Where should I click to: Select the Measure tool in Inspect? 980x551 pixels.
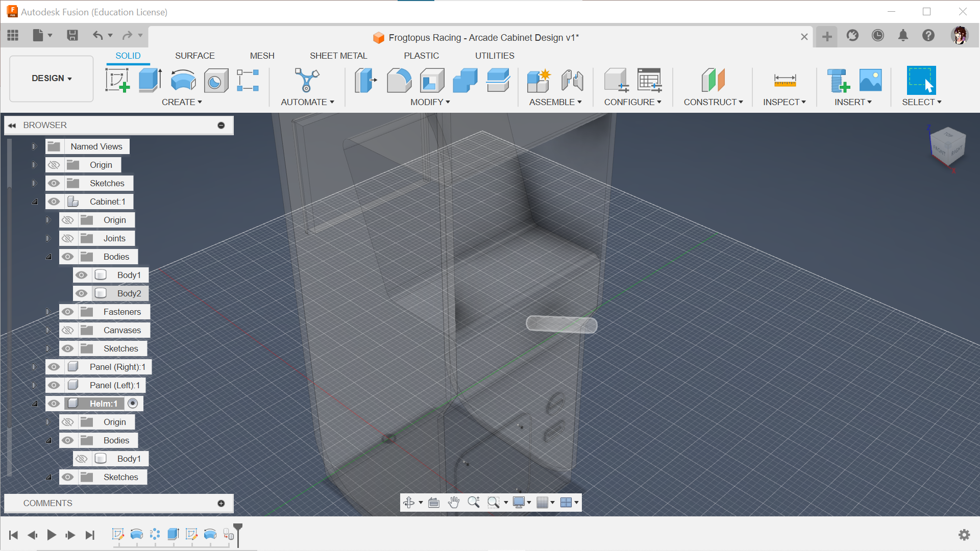784,80
